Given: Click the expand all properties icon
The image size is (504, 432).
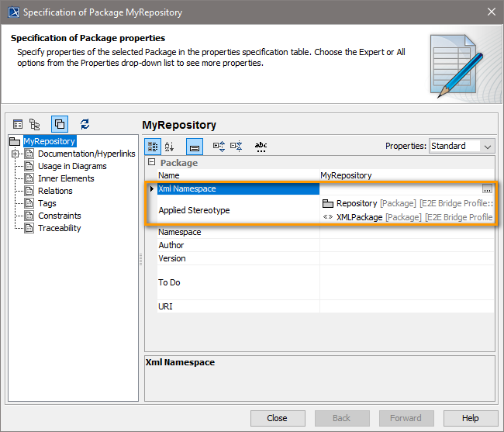Looking at the screenshot, I should 219,146.
